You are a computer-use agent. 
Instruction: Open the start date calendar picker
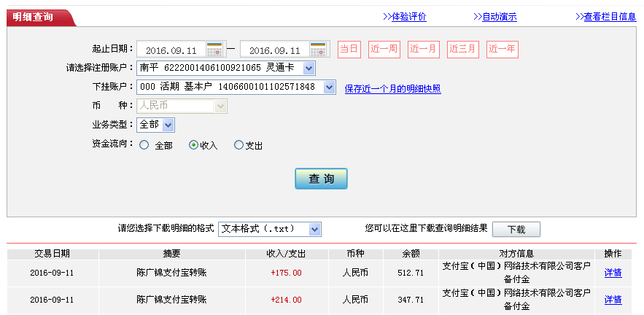214,50
